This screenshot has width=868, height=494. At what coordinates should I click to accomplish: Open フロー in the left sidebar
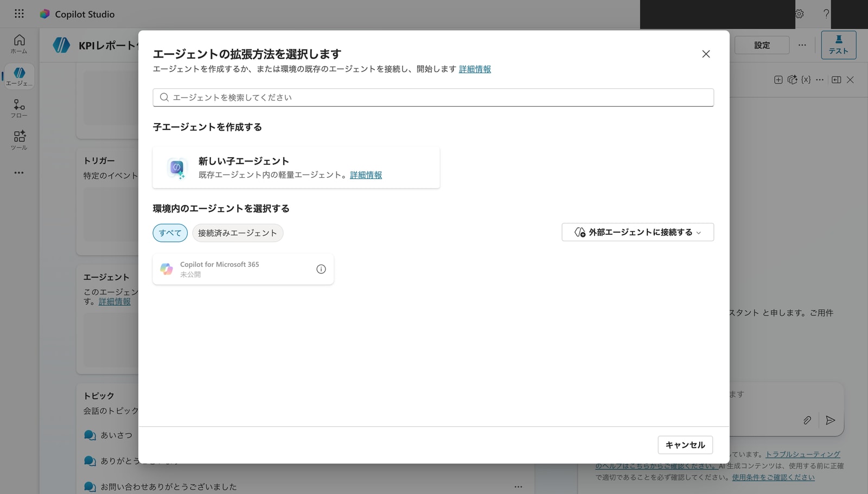click(19, 108)
